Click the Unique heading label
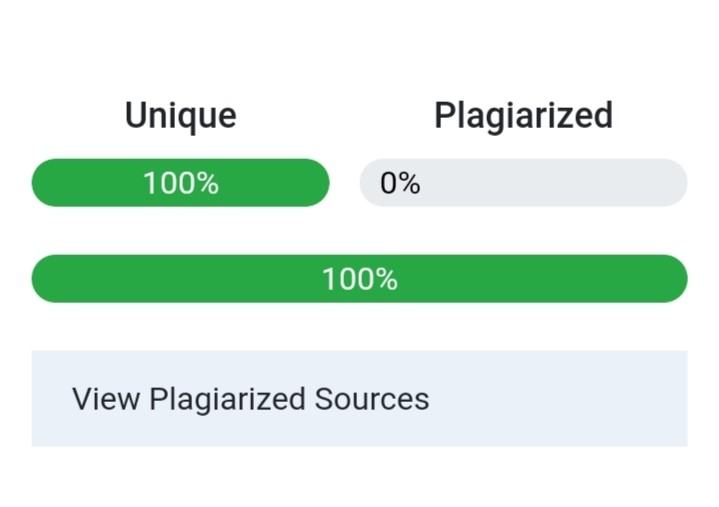Image resolution: width=719 pixels, height=507 pixels. pos(181,116)
